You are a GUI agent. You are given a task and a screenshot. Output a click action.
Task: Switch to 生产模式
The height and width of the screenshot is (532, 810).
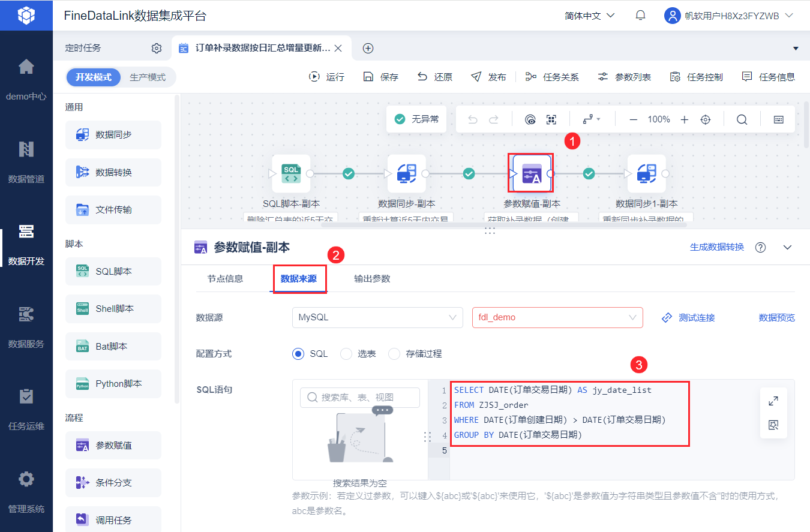click(148, 77)
